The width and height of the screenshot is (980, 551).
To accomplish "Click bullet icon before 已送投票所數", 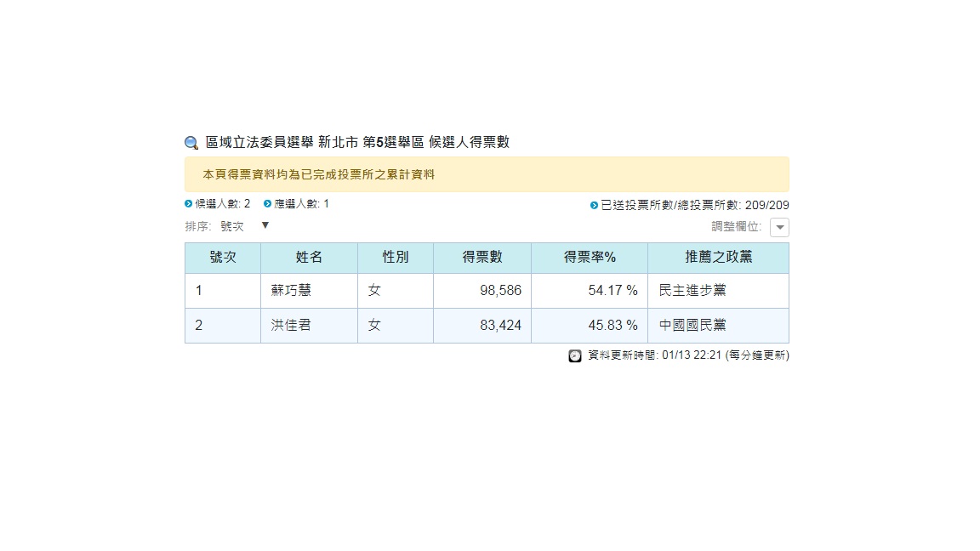I will tap(595, 205).
